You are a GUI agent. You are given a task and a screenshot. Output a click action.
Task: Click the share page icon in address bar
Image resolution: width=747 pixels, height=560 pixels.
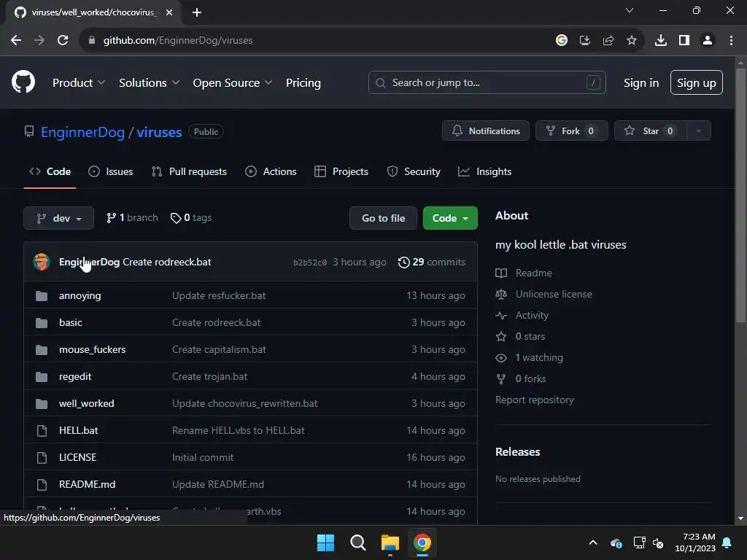608,41
